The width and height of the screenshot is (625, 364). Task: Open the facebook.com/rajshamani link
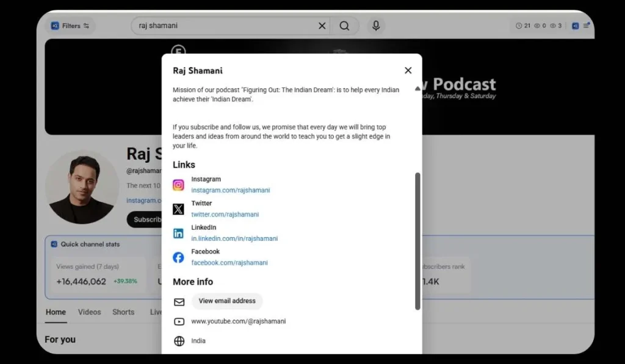[x=229, y=263]
